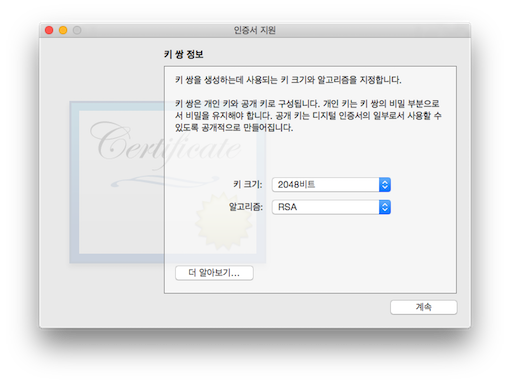
Task: Click the cursive Certificate watermark text
Action: coord(165,144)
